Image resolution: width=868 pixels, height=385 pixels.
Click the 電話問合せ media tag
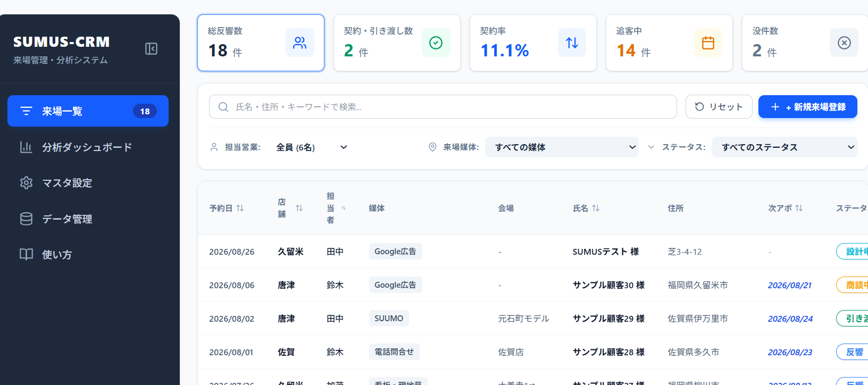click(x=394, y=352)
